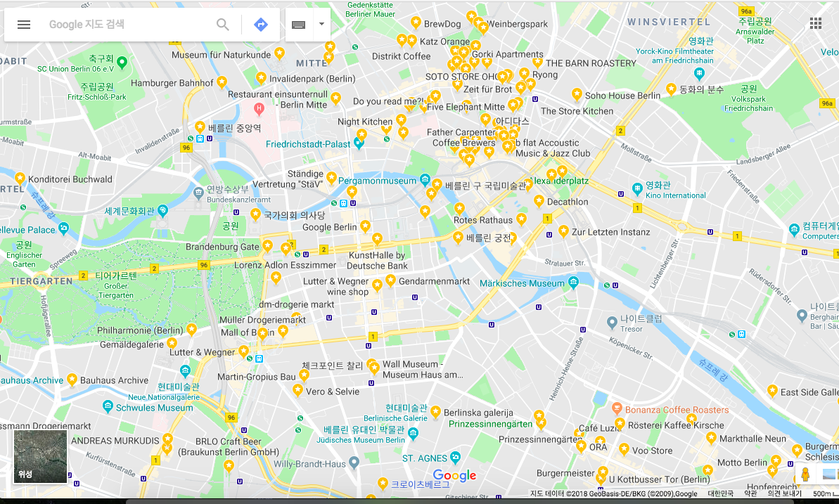This screenshot has height=504, width=839.
Task: Click the keyboard input tool icon
Action: (x=299, y=25)
